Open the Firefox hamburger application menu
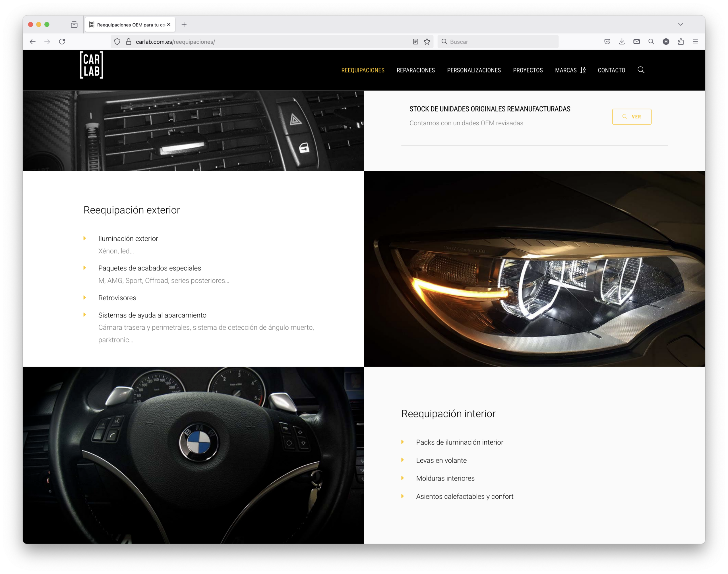The image size is (728, 574). click(x=695, y=42)
